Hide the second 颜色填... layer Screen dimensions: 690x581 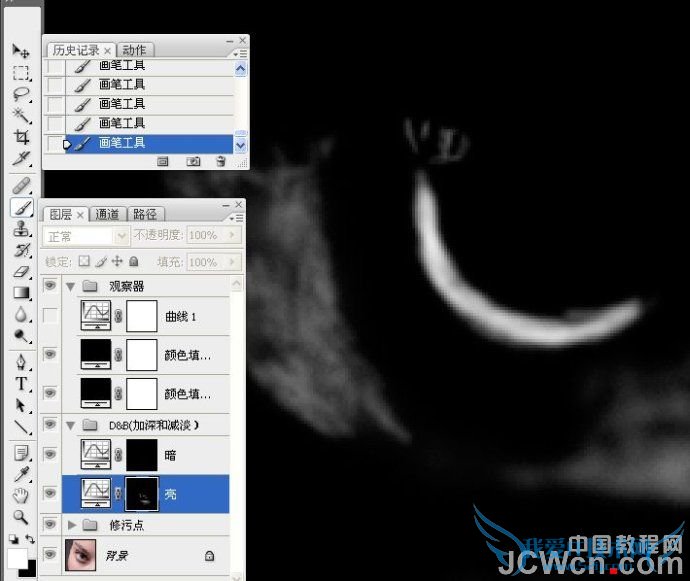coord(50,393)
